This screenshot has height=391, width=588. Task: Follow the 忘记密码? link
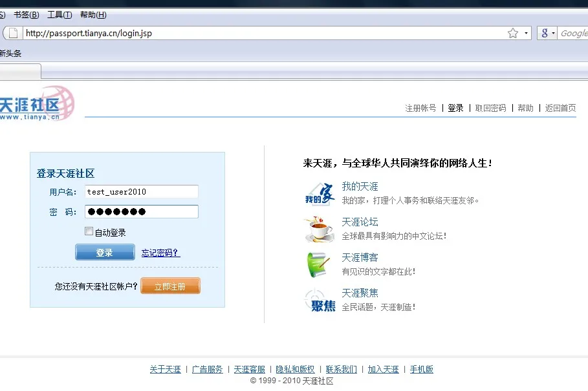(x=160, y=253)
